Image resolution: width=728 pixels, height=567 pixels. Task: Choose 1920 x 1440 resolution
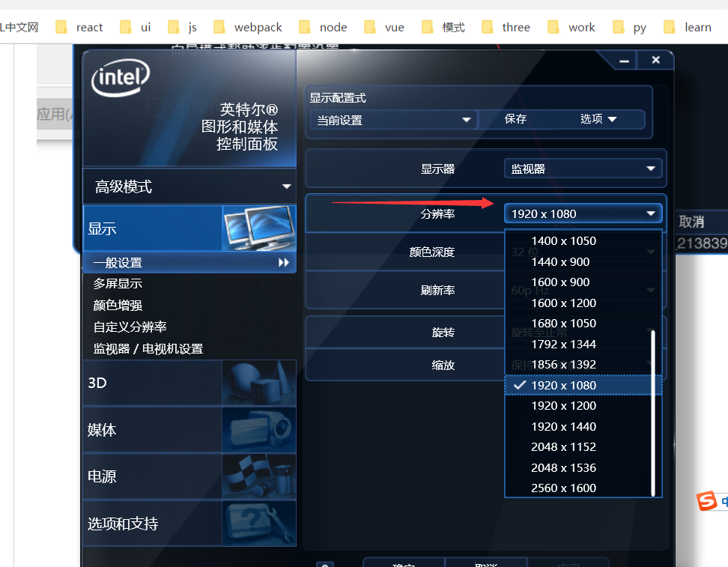click(x=578, y=427)
